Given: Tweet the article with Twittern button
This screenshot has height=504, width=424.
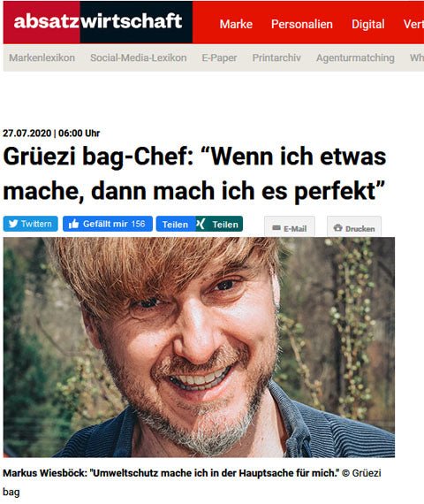Looking at the screenshot, I should (31, 224).
